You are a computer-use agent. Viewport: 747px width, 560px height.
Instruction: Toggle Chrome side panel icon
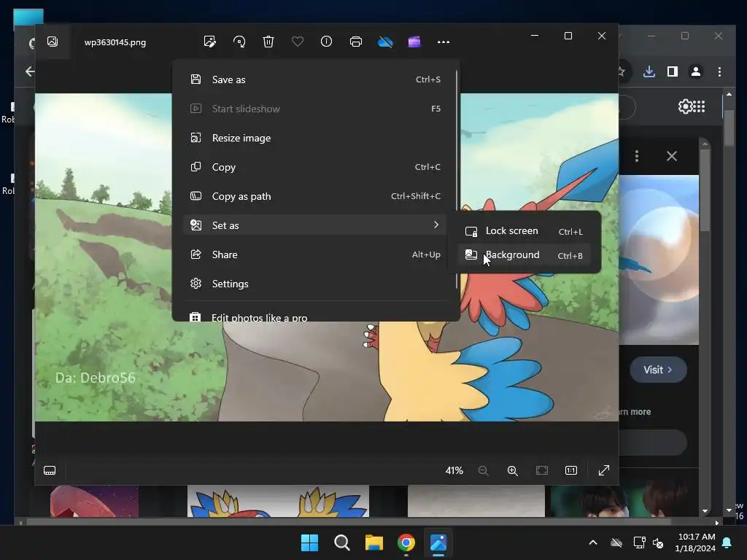[672, 71]
